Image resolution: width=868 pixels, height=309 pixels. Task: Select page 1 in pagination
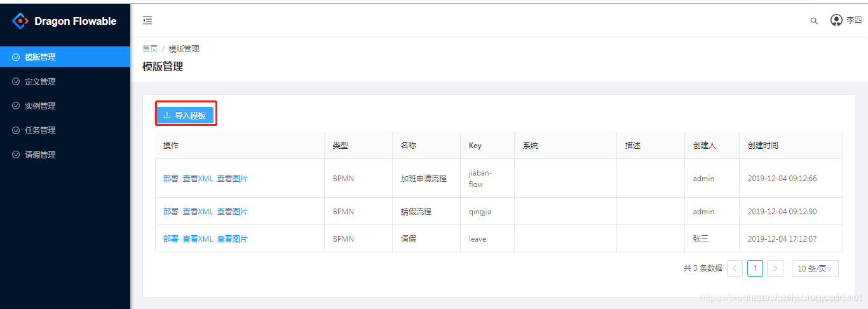pos(755,268)
